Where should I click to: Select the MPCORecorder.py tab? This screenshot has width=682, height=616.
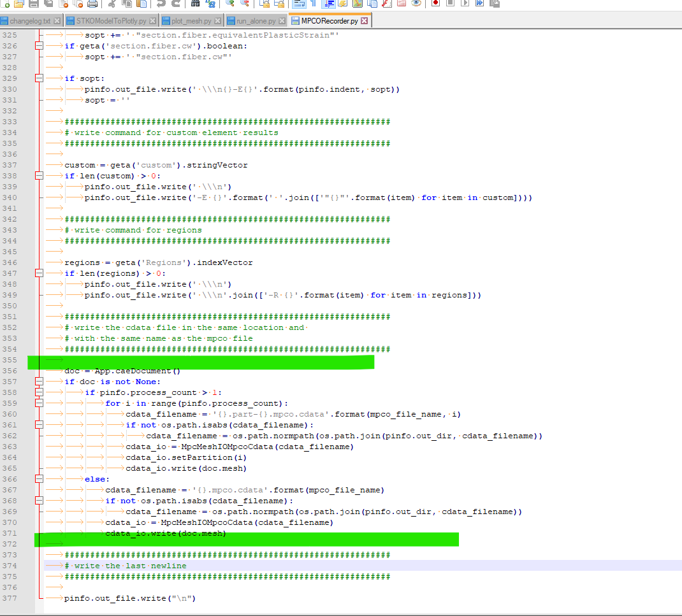point(330,21)
